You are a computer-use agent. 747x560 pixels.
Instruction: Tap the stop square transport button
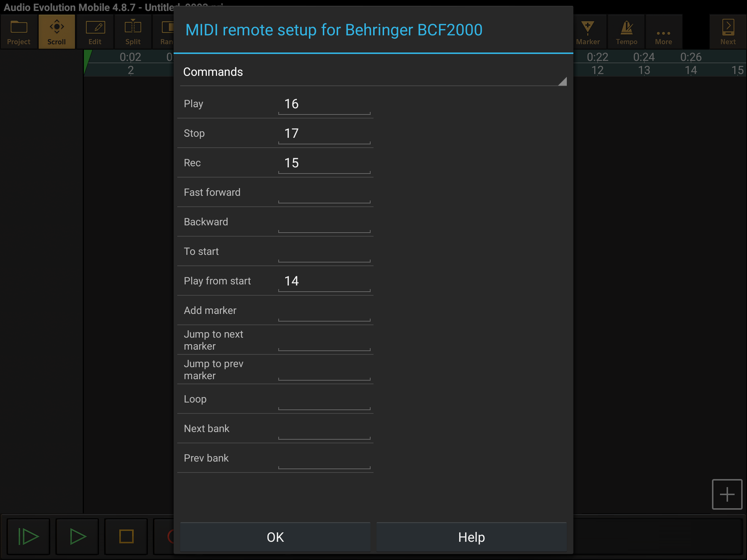pyautogui.click(x=126, y=536)
